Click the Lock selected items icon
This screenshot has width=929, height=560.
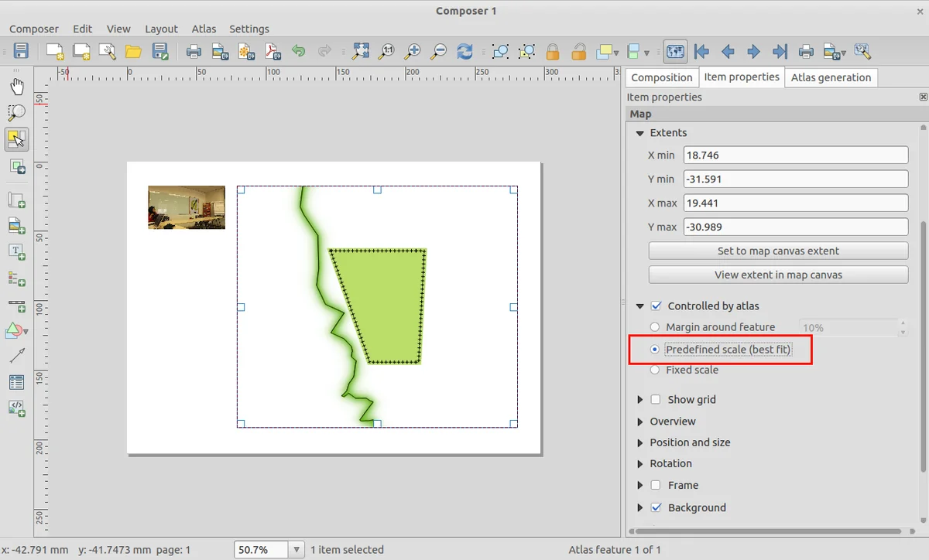pos(552,52)
